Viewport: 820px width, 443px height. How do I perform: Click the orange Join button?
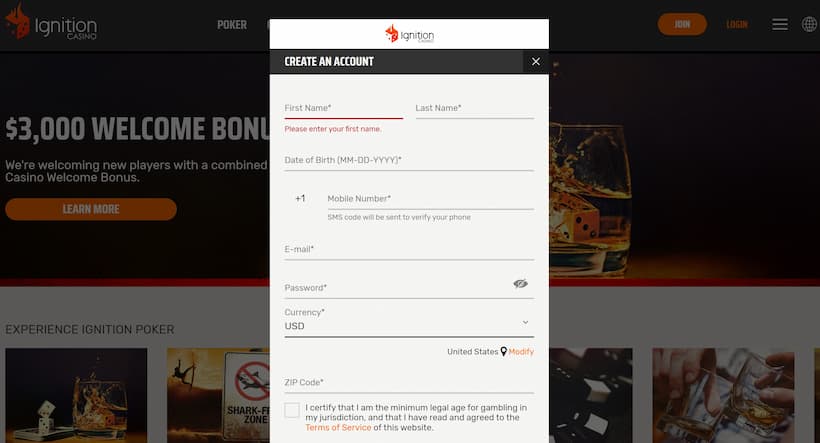tap(682, 25)
